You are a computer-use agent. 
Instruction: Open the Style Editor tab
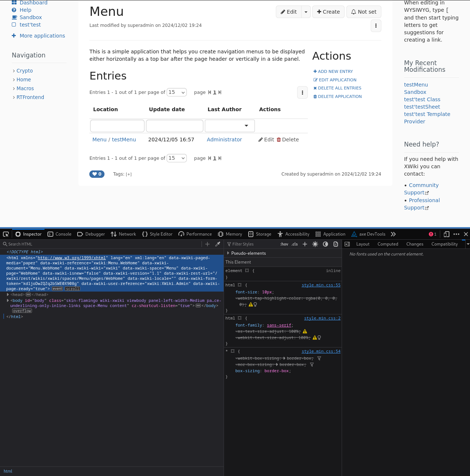tap(157, 234)
